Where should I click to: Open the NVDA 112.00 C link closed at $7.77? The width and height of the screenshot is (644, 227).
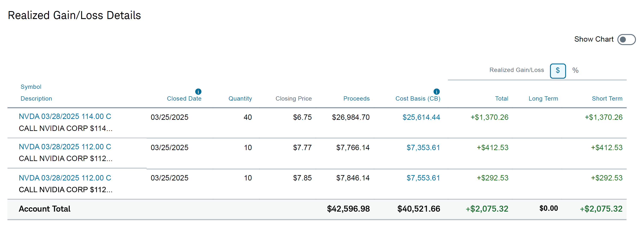pyautogui.click(x=65, y=146)
